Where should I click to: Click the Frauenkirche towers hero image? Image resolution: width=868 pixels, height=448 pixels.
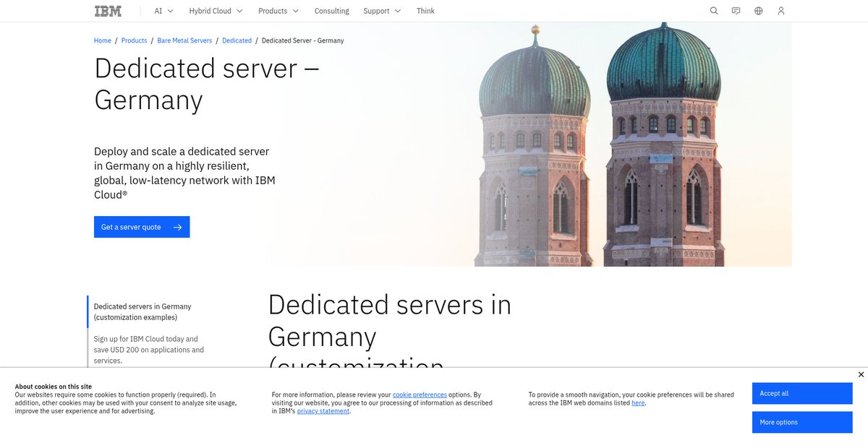600,145
